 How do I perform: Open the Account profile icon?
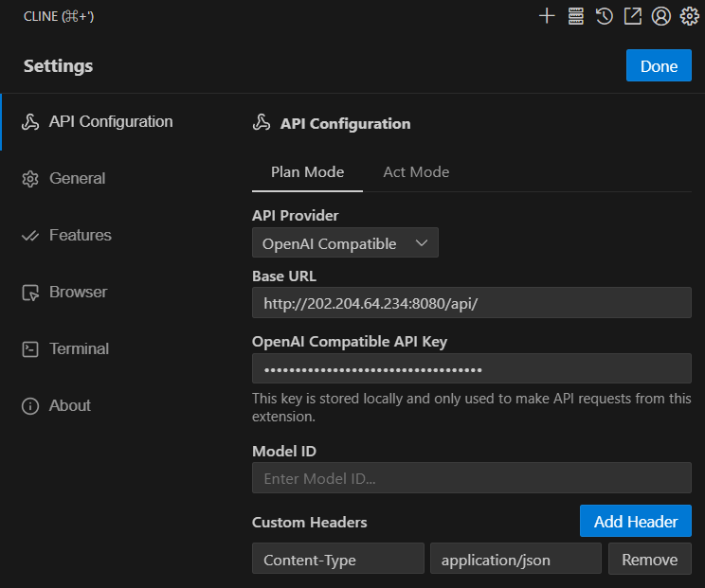tap(660, 16)
